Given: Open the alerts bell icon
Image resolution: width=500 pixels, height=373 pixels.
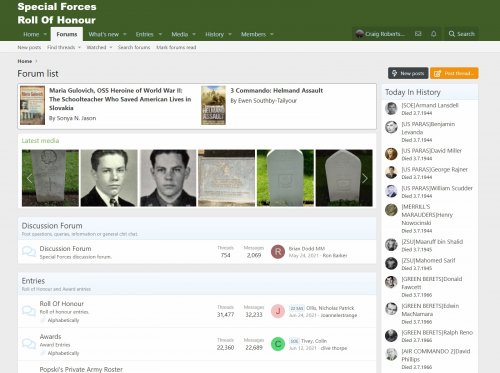Looking at the screenshot, I should [x=433, y=34].
